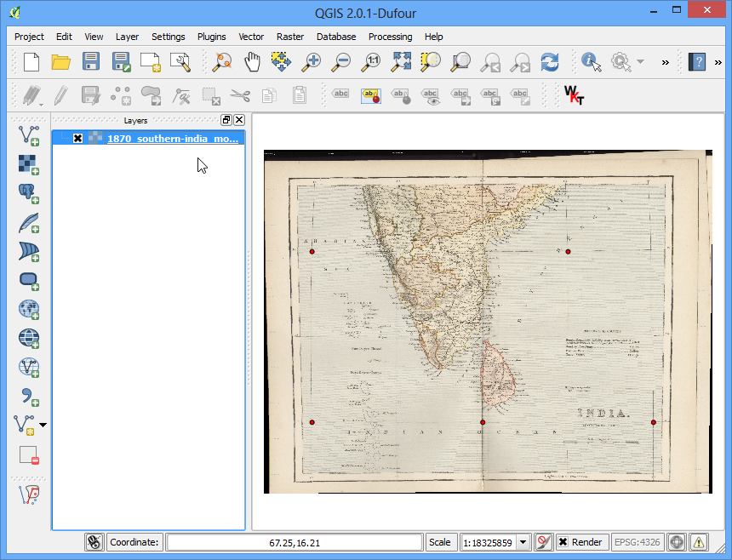Open the select features dropdown arrow

[640, 61]
